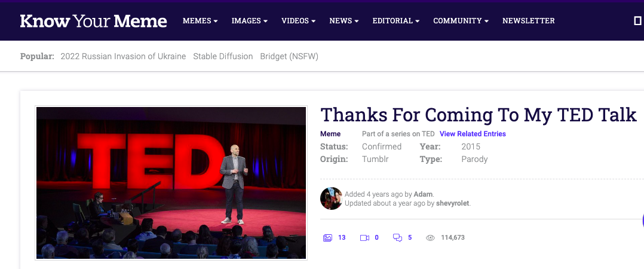Open the Editorial dropdown menu
This screenshot has height=269, width=644.
[x=395, y=21]
